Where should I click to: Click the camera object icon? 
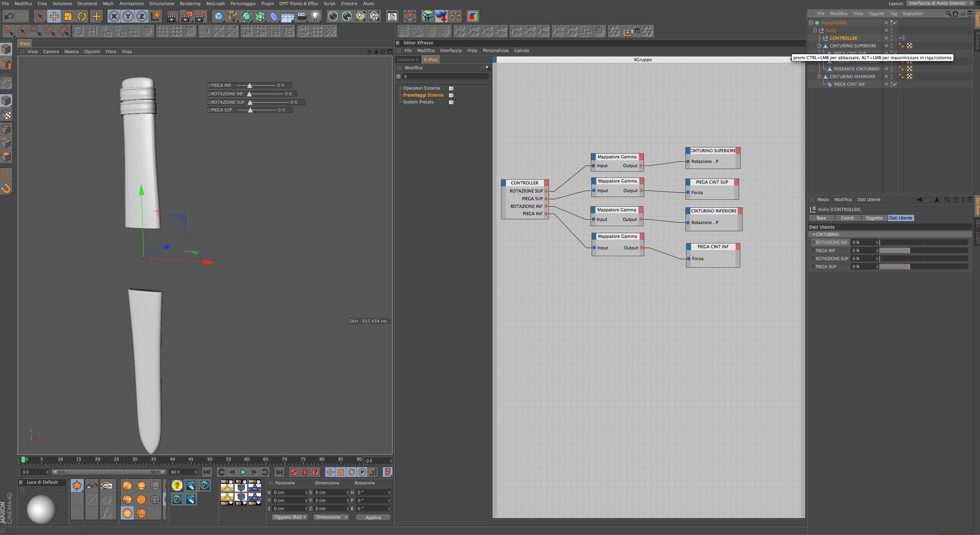pyautogui.click(x=302, y=16)
